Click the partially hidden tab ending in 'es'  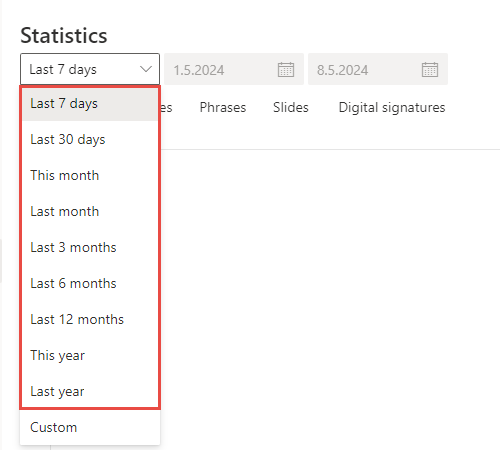167,108
